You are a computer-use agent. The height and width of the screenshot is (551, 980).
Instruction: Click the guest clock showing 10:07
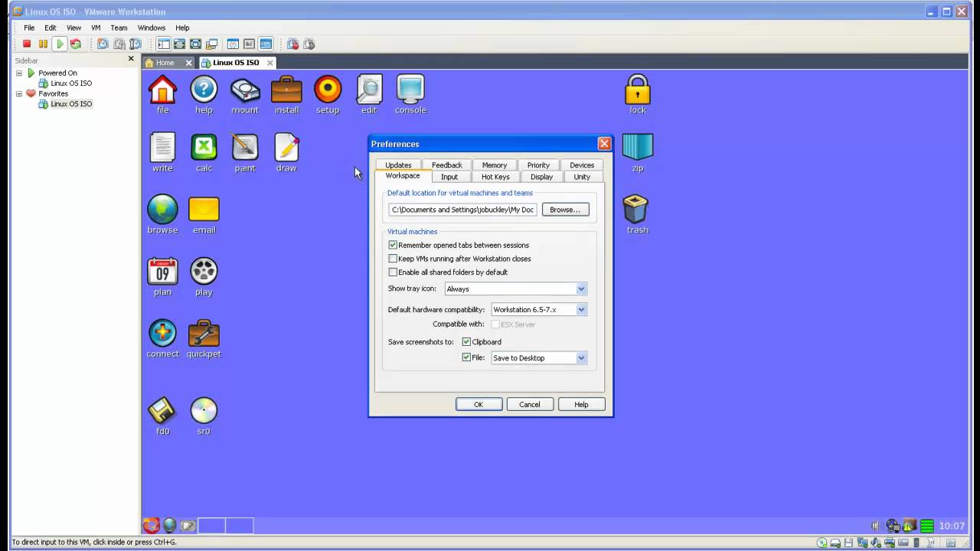click(x=952, y=526)
